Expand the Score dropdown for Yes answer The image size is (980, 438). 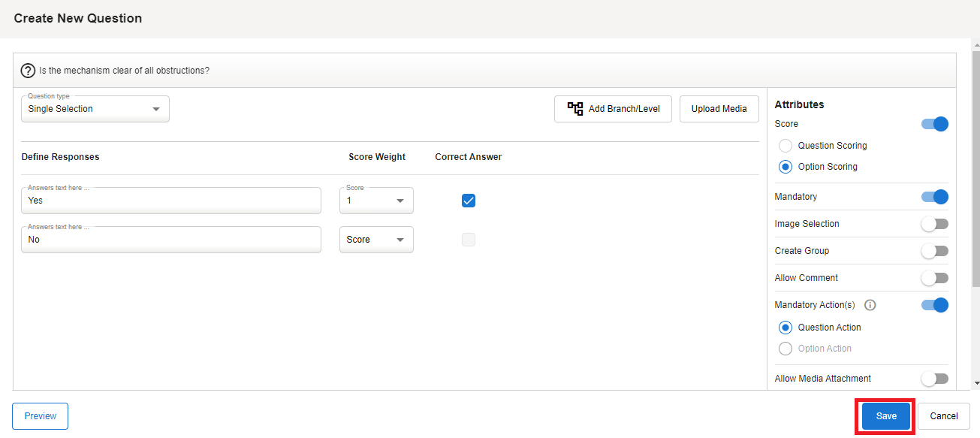click(x=376, y=201)
